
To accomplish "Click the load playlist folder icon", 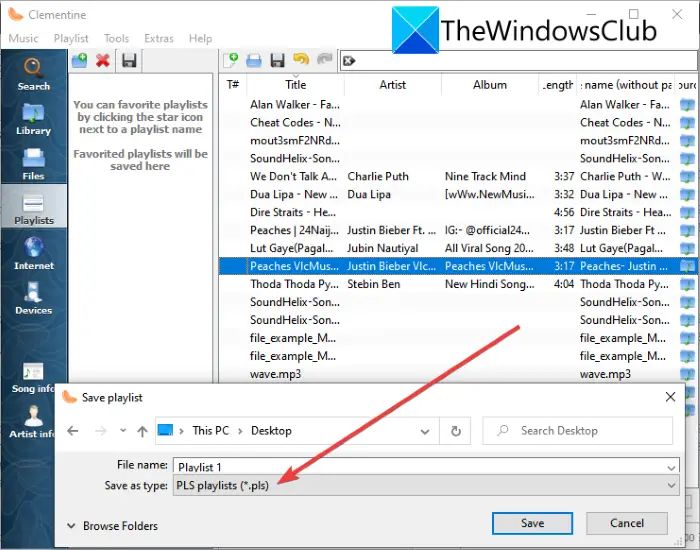I will pyautogui.click(x=254, y=60).
